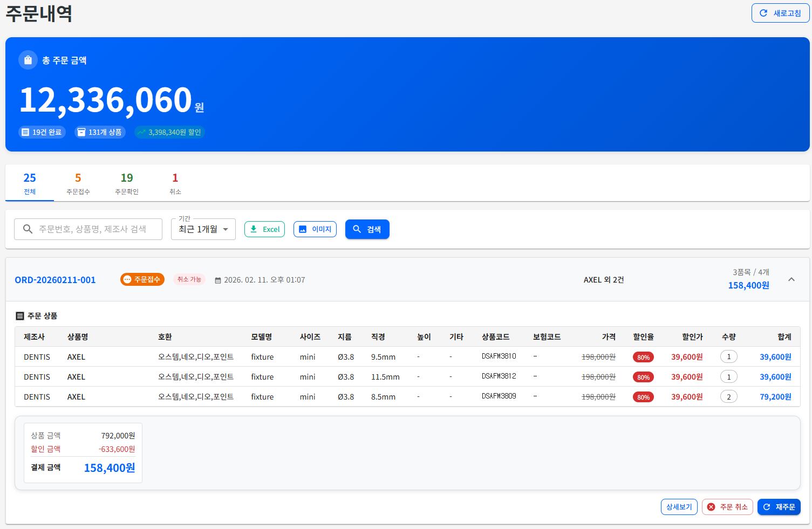Click the calendar icon next to the order date
The height and width of the screenshot is (529, 812).
(218, 280)
